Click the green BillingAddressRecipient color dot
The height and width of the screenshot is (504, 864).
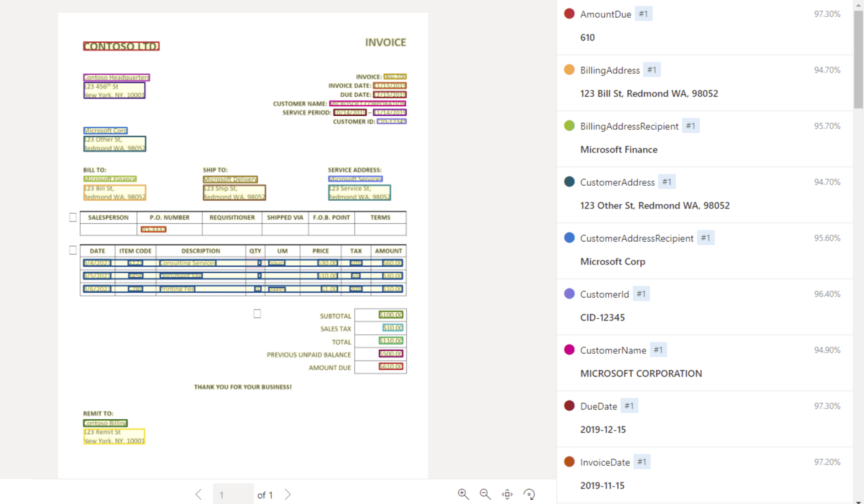(x=569, y=126)
